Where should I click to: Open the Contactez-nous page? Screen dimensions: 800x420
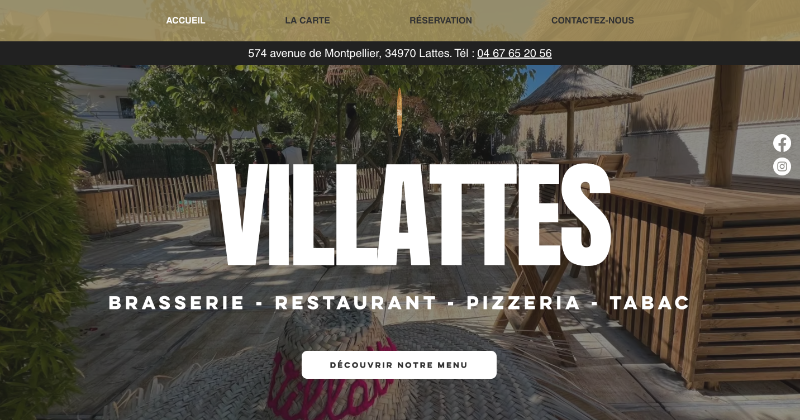(592, 20)
